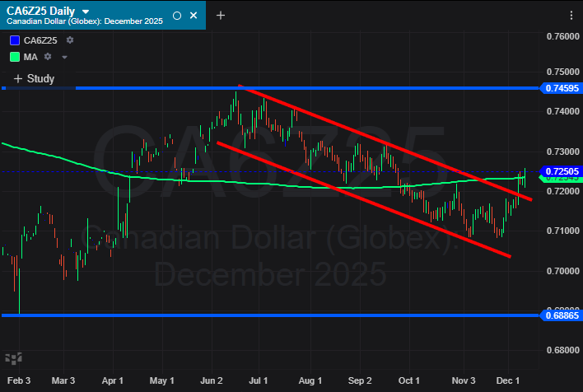Open the CA6Z25 Daily chart dropdown arrow

pos(86,12)
